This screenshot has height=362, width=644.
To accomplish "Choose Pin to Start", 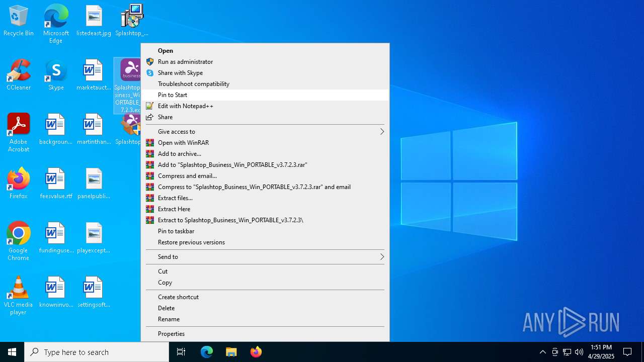I will pyautogui.click(x=265, y=95).
